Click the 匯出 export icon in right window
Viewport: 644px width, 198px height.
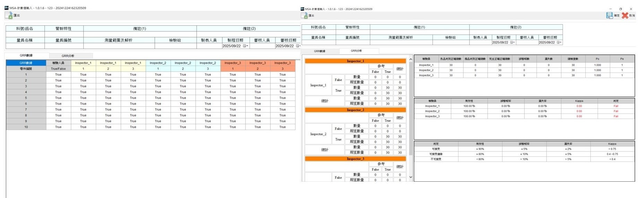pos(305,16)
